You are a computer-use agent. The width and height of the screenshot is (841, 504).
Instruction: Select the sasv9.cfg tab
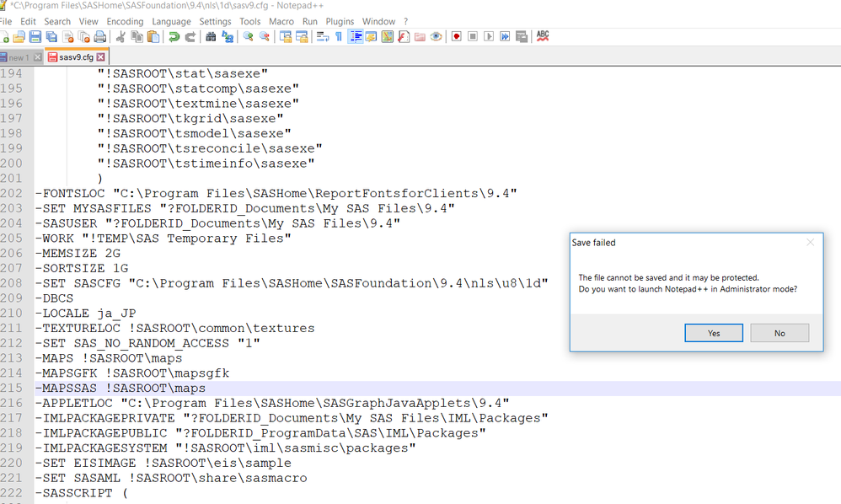(x=76, y=56)
